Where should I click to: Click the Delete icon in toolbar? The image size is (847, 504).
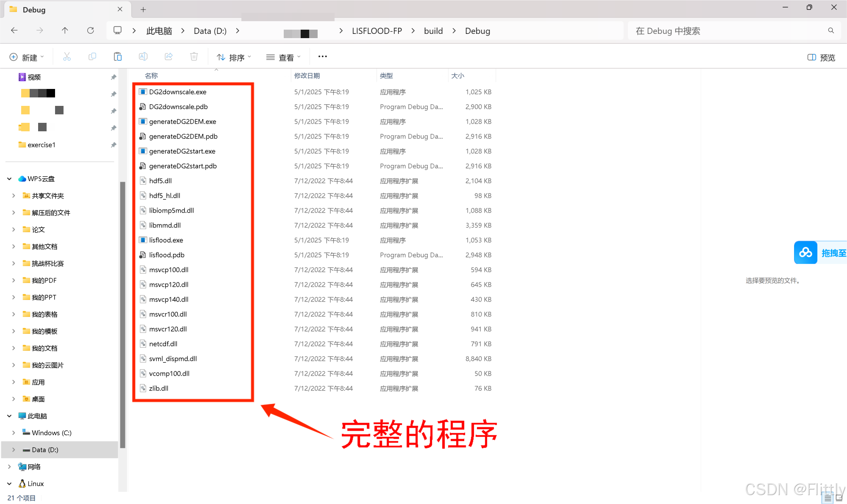click(194, 56)
